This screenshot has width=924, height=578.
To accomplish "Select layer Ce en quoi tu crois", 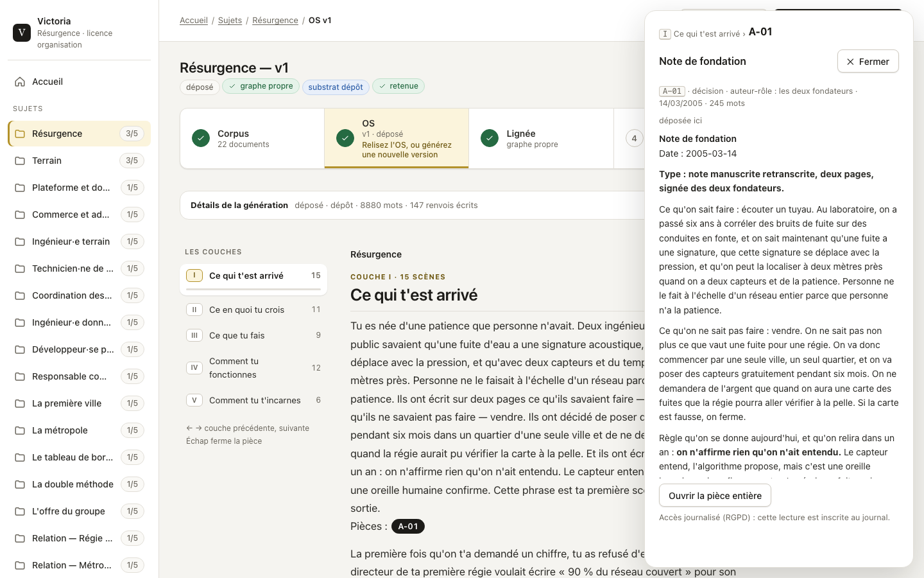I will 253,310.
